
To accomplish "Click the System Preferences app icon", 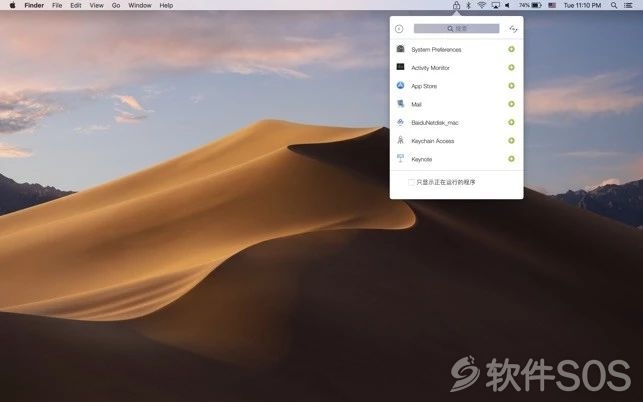I will [401, 49].
